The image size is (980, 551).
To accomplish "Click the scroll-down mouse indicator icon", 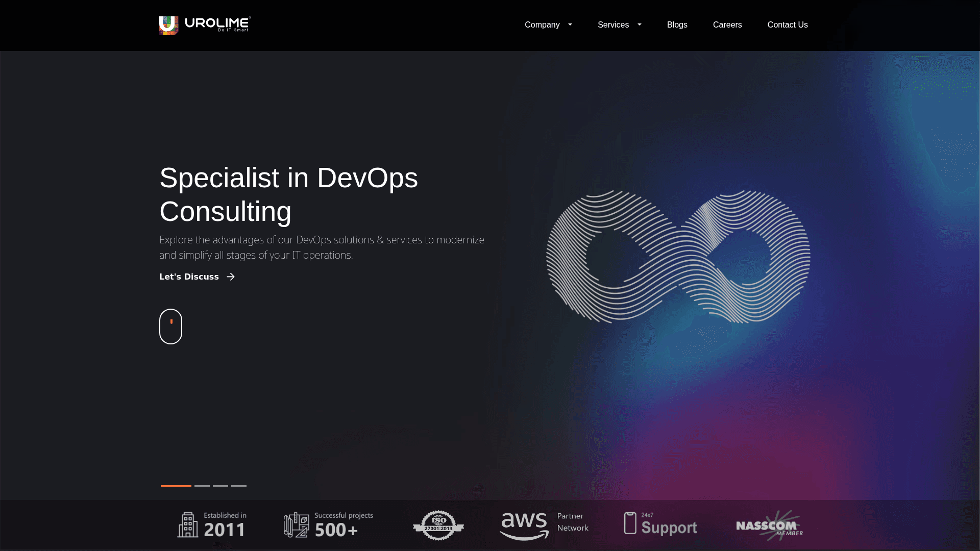I will 170,326.
